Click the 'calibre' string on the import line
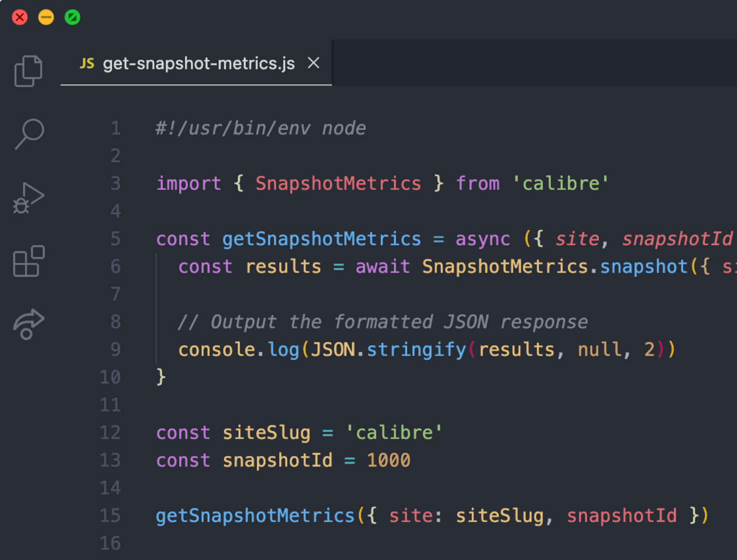Screen dimensions: 737x560 [x=561, y=183]
